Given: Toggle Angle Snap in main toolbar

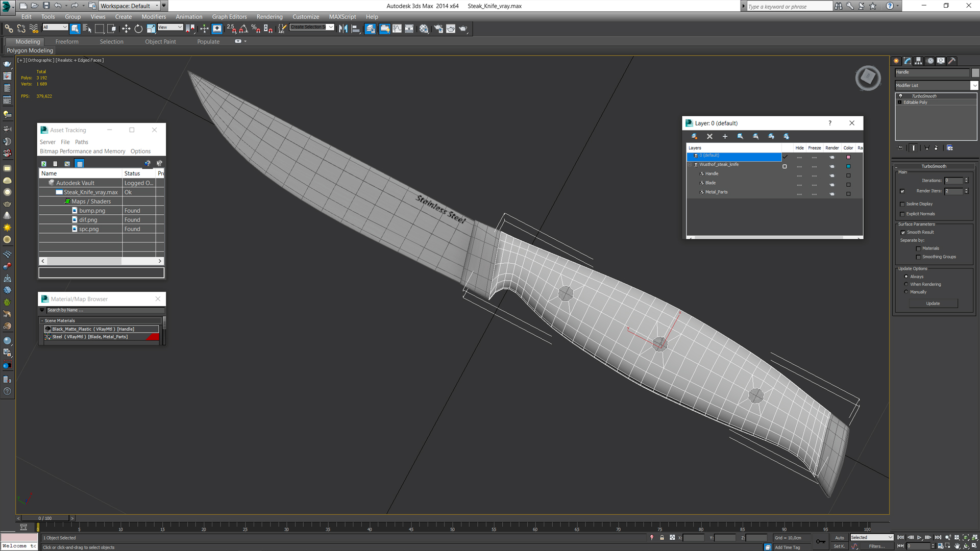Looking at the screenshot, I should (243, 29).
